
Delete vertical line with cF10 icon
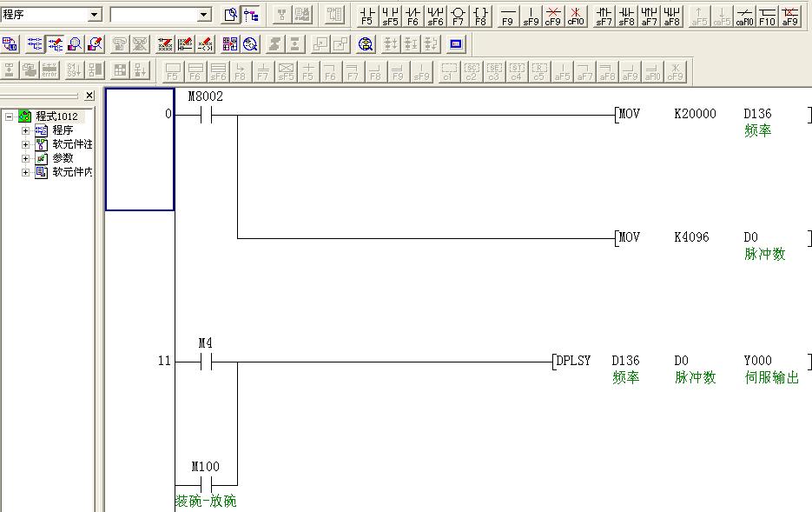click(575, 16)
